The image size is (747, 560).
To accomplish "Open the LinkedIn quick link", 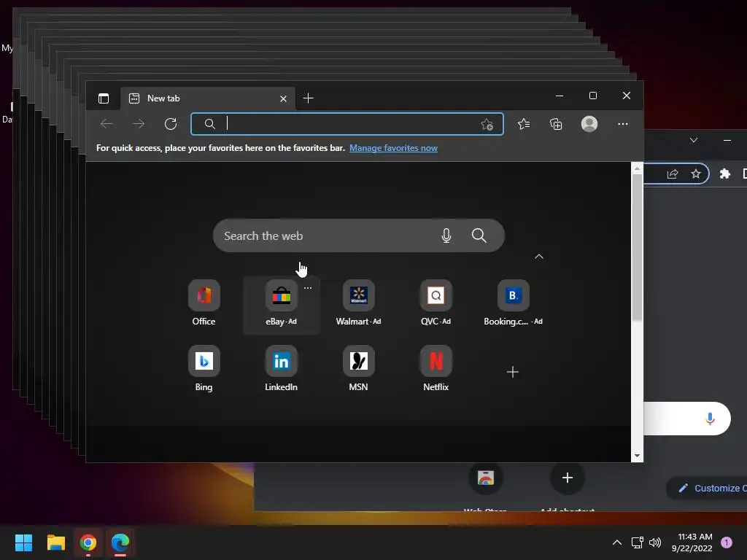I will pyautogui.click(x=281, y=368).
